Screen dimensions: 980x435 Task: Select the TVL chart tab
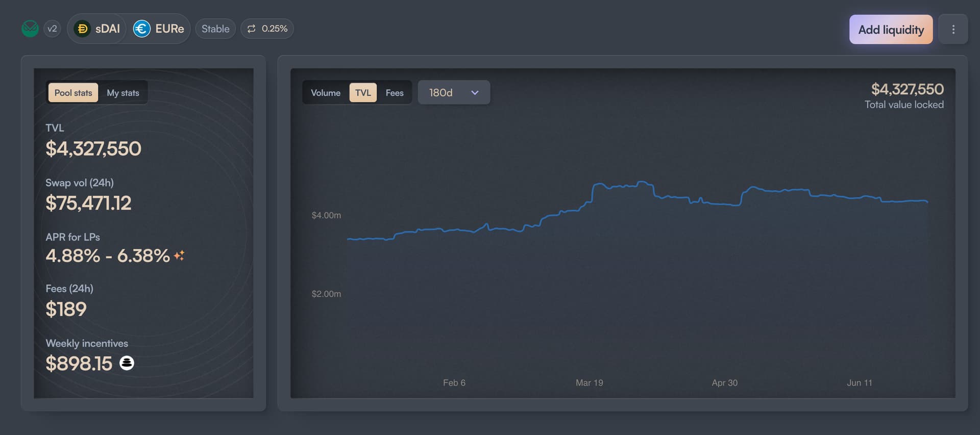[x=363, y=93]
